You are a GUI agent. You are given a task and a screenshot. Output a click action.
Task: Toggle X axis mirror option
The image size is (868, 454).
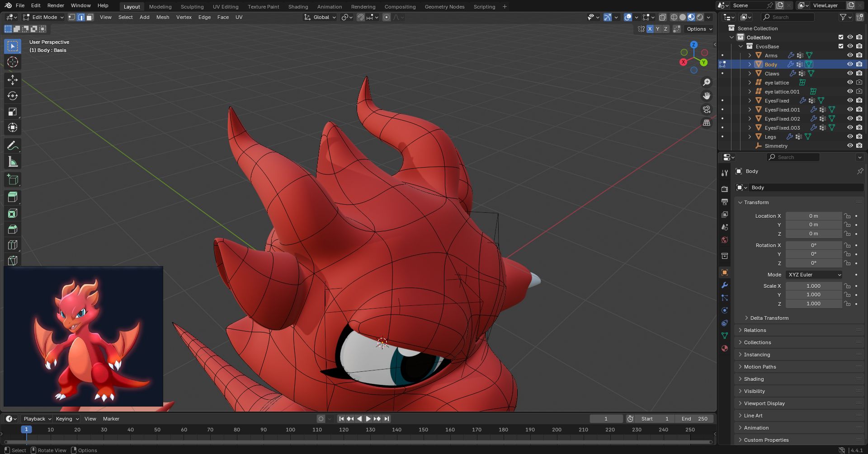pyautogui.click(x=650, y=29)
